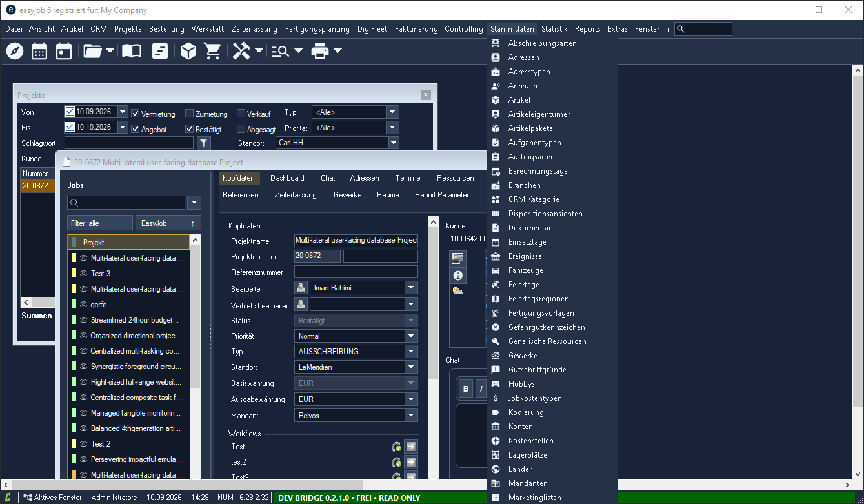864x504 pixels.
Task: Enable the Abgesagt checkbox
Action: (x=241, y=129)
